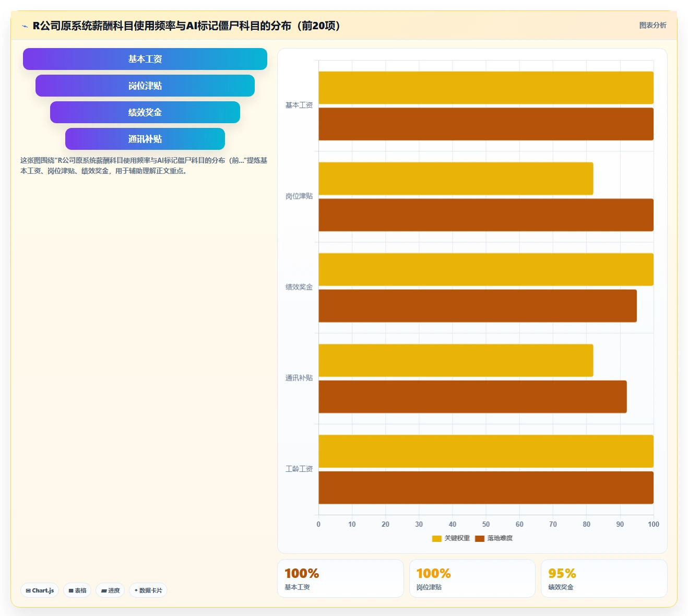This screenshot has width=688, height=616.
Task: Click the yellow 关键权重 legend swatch
Action: click(x=437, y=539)
